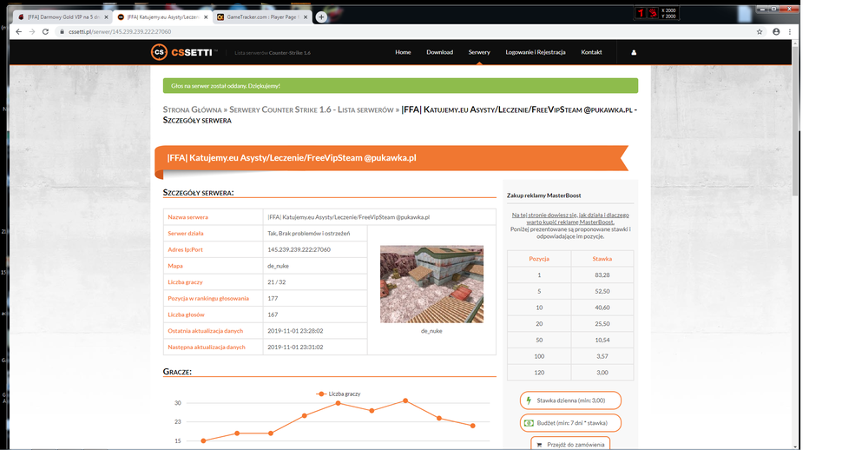Click last update time 2019-11-01 23:28:02
Screen dimensions: 868x450
point(295,331)
